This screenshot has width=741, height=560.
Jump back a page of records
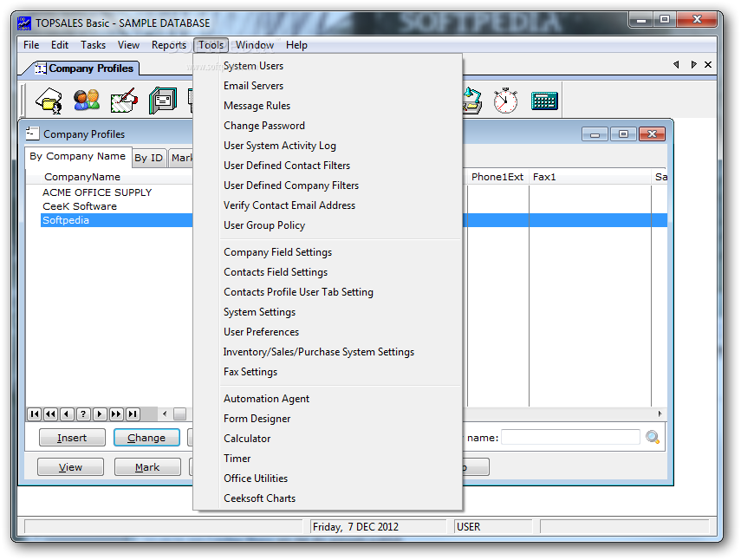tap(50, 414)
